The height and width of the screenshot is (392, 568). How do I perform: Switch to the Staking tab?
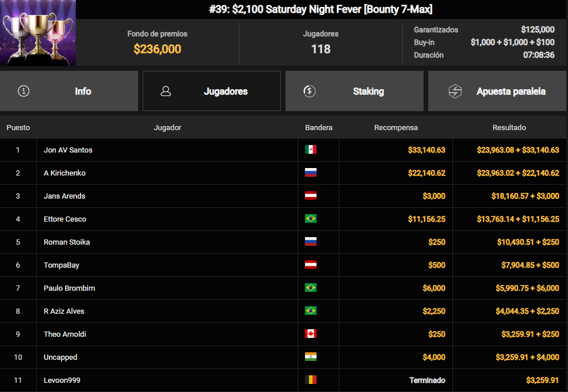[x=354, y=91]
